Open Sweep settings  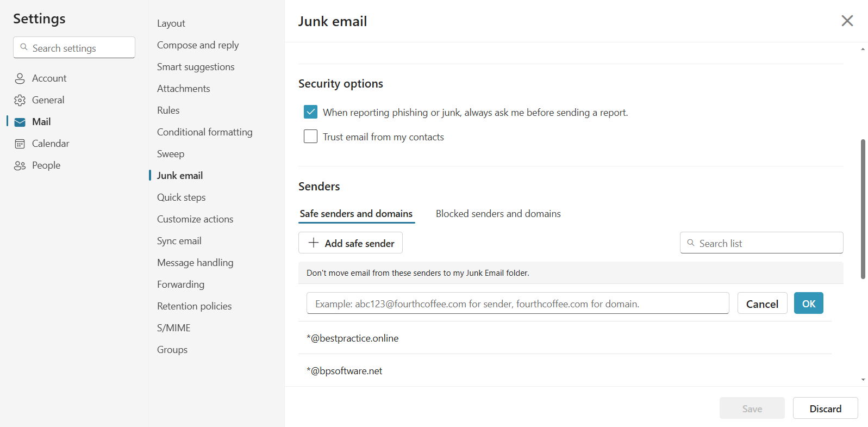[x=171, y=154]
